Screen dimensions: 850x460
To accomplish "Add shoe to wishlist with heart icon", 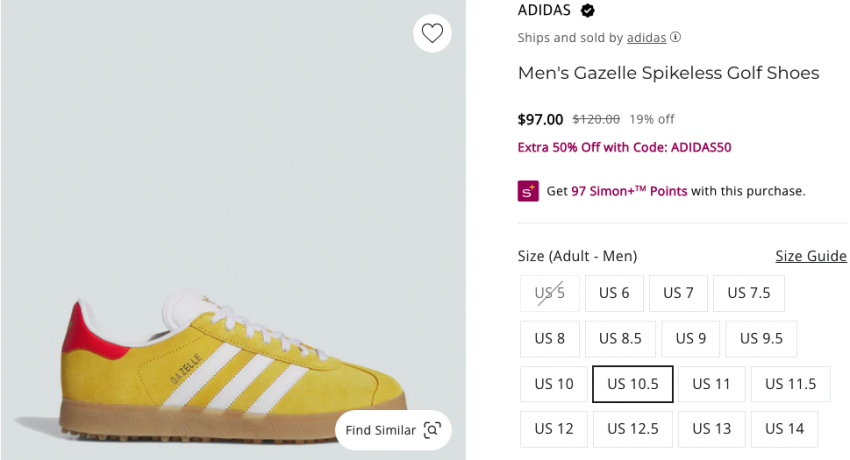I will pos(432,33).
